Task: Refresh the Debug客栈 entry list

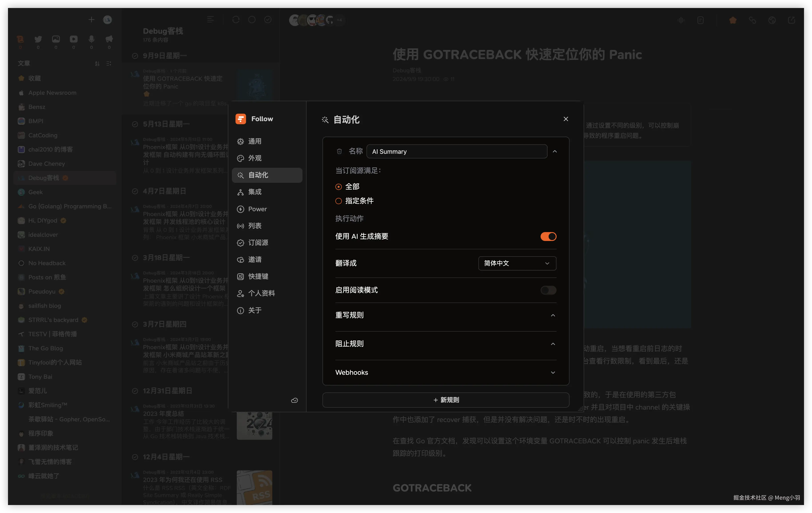Action: click(236, 20)
